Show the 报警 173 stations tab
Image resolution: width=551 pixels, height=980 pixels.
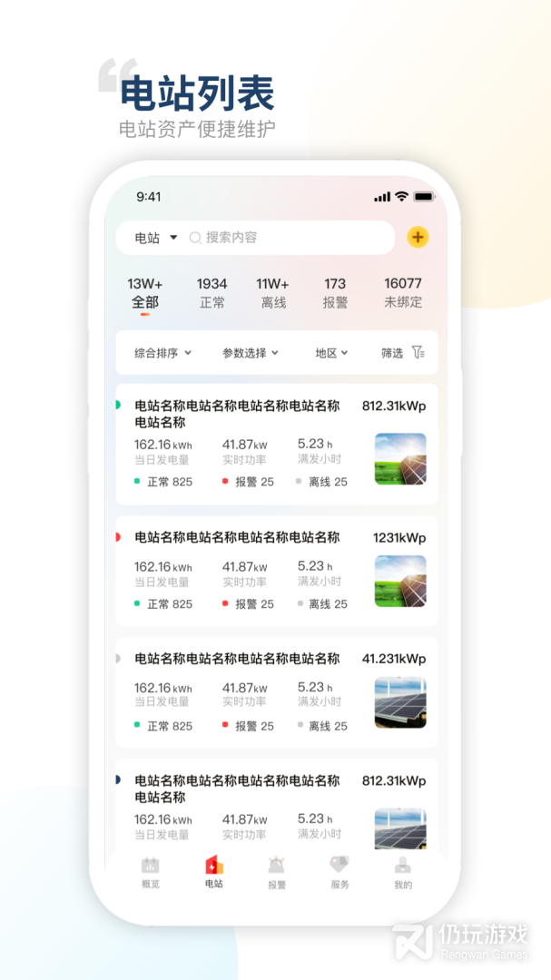pos(335,293)
